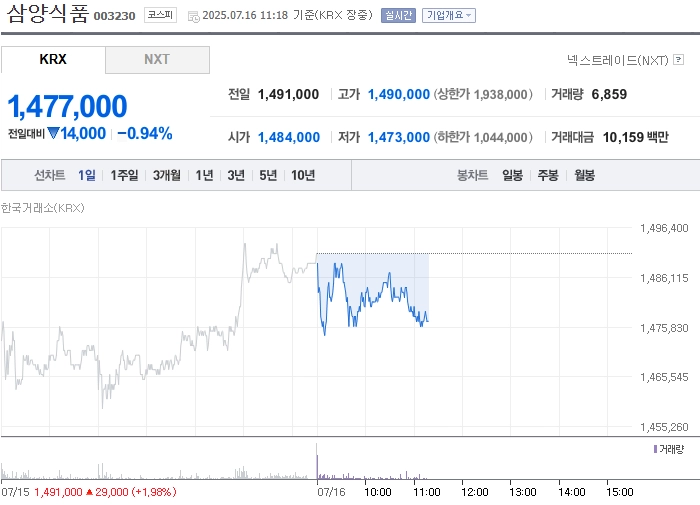The height and width of the screenshot is (505, 700).
Task: Click the 선차트 label
Action: click(x=50, y=175)
